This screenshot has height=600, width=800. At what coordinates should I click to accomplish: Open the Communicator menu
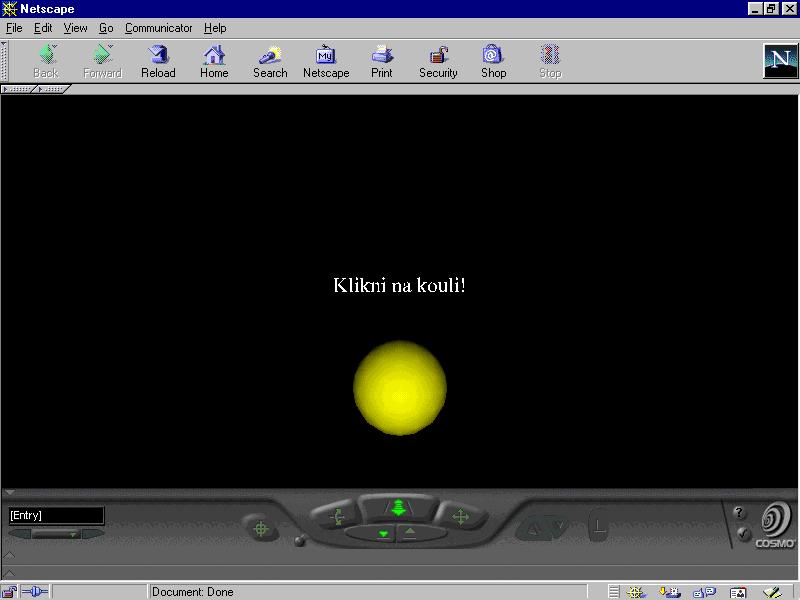click(x=159, y=28)
